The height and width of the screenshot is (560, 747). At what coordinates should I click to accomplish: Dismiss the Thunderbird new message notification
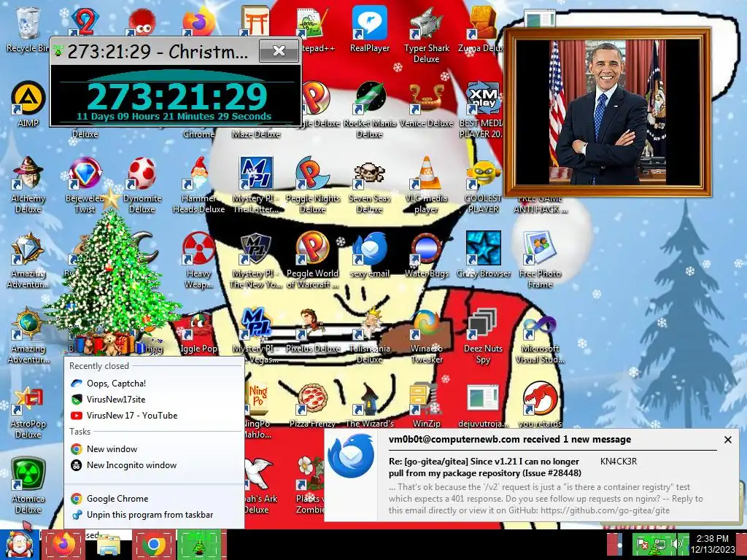pos(727,440)
